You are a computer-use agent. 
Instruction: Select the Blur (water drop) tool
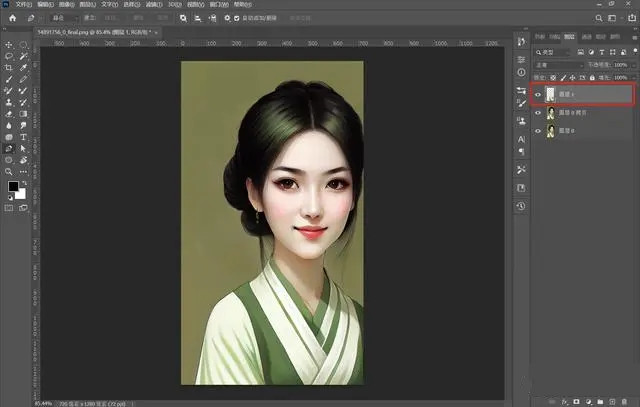pos(9,125)
